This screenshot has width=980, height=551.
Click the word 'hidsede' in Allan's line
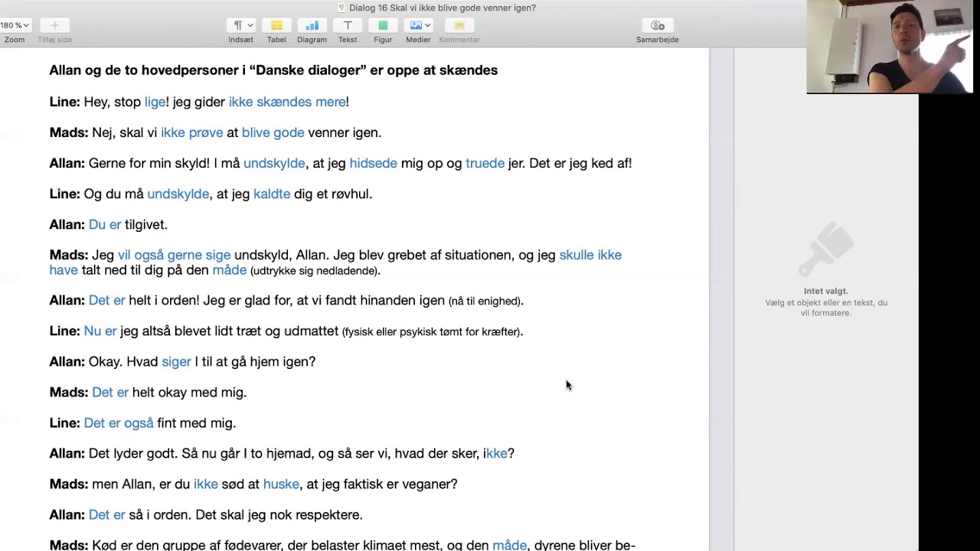point(374,163)
